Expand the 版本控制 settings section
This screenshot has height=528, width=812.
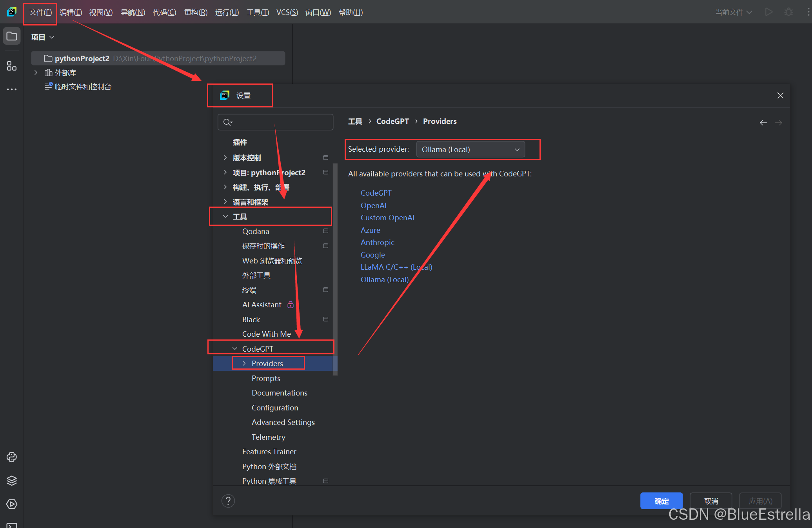tap(225, 158)
